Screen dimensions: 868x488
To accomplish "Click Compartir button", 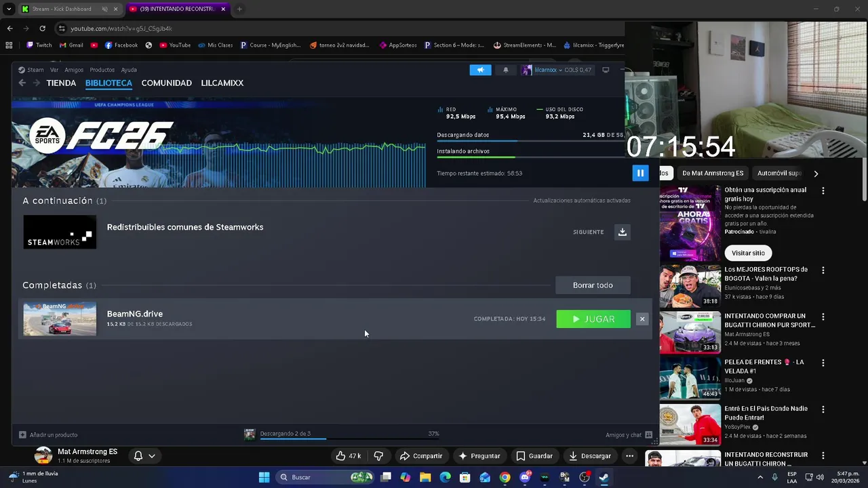I will point(421,456).
